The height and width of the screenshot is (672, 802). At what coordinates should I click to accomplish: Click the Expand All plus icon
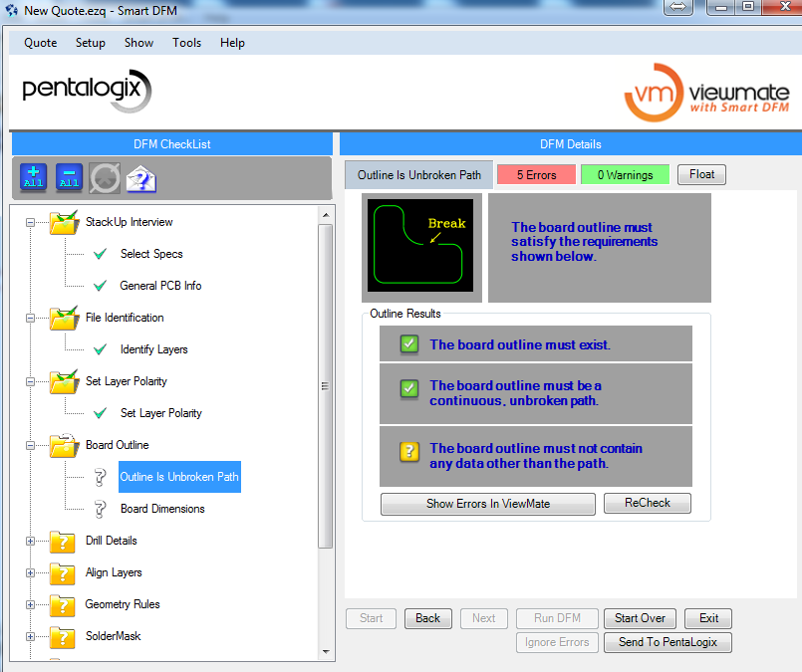click(x=34, y=177)
